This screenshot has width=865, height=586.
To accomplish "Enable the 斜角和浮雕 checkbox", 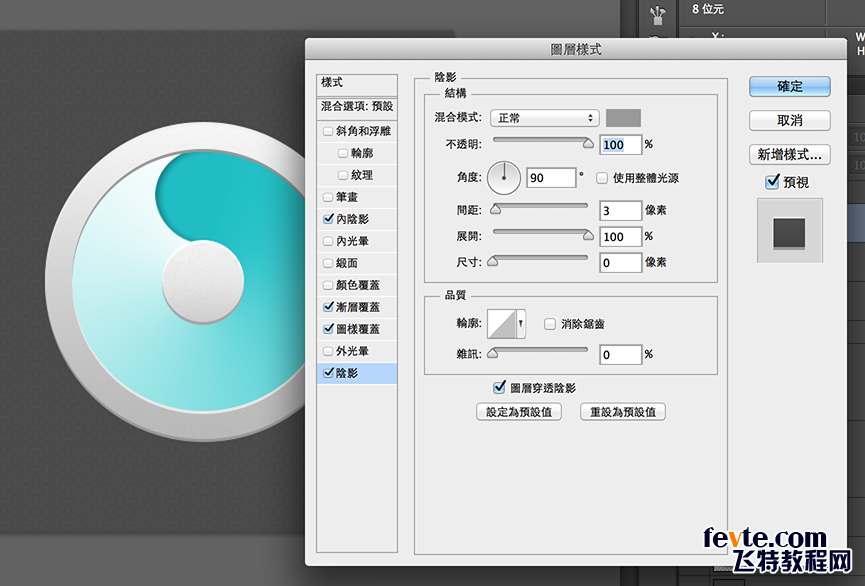I will 328,131.
